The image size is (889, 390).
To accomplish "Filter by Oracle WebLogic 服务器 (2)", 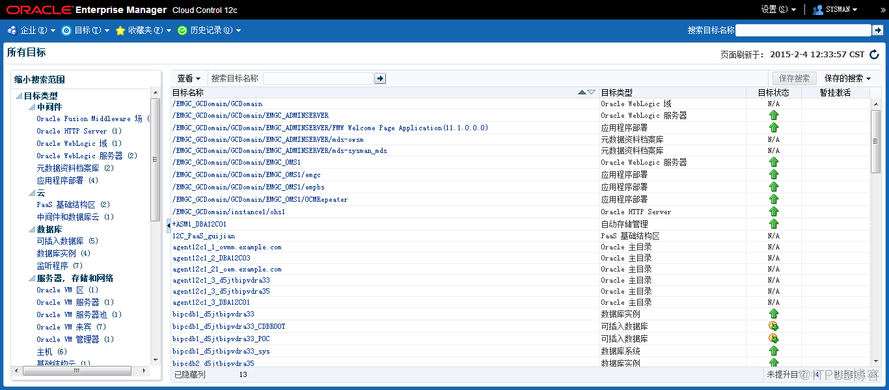I will click(87, 156).
